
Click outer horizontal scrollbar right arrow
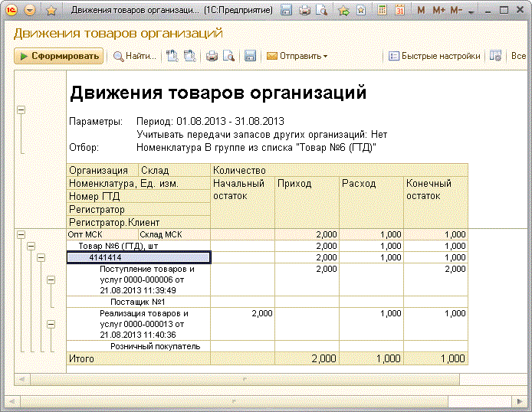pos(520,401)
